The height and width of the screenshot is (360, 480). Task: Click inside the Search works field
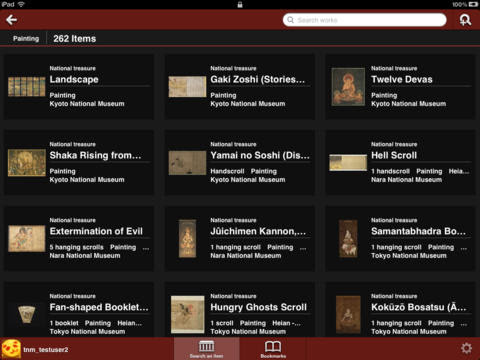pos(365,20)
